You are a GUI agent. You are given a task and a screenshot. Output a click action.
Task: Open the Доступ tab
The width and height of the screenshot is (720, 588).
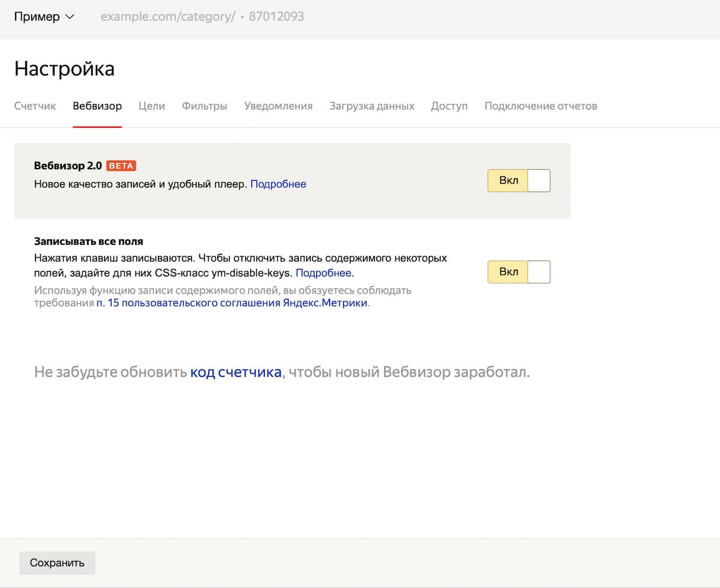[x=449, y=106]
